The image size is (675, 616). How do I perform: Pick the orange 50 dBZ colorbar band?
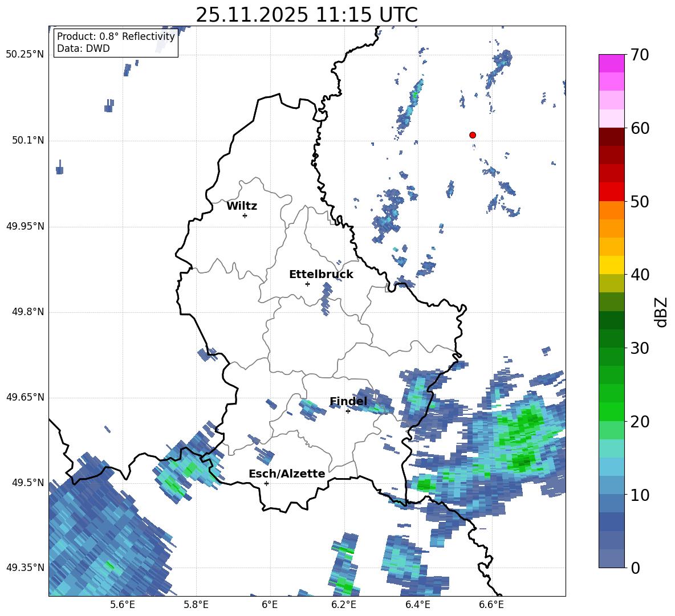(611, 210)
